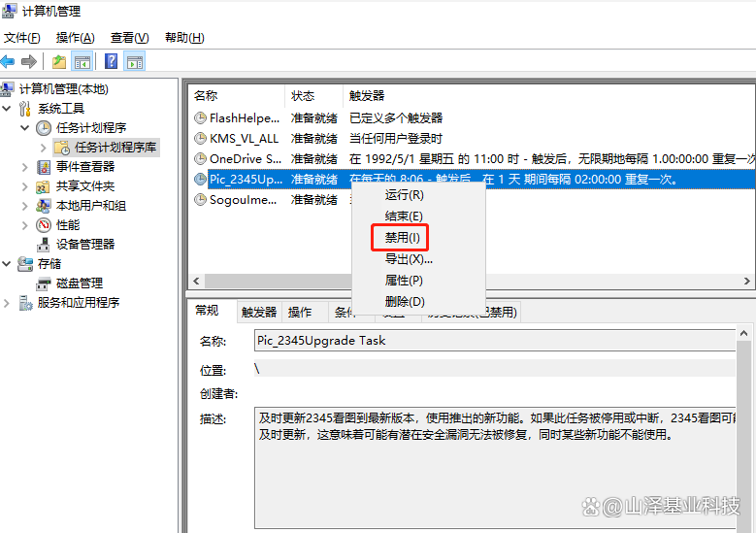This screenshot has height=533, width=756.
Task: Open Help via the question mark icon
Action: click(x=111, y=62)
